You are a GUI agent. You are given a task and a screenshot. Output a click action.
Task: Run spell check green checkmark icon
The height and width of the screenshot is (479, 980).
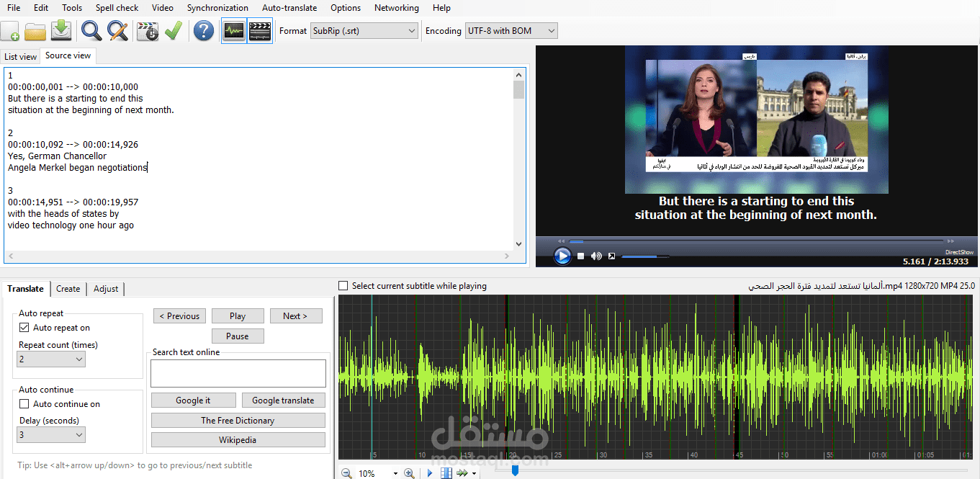(x=173, y=31)
